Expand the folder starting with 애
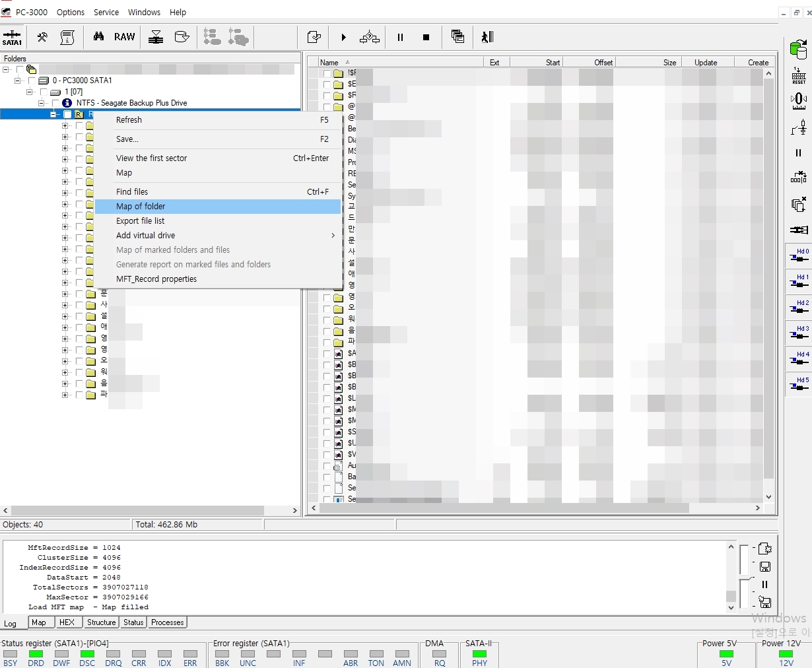 tap(65, 327)
